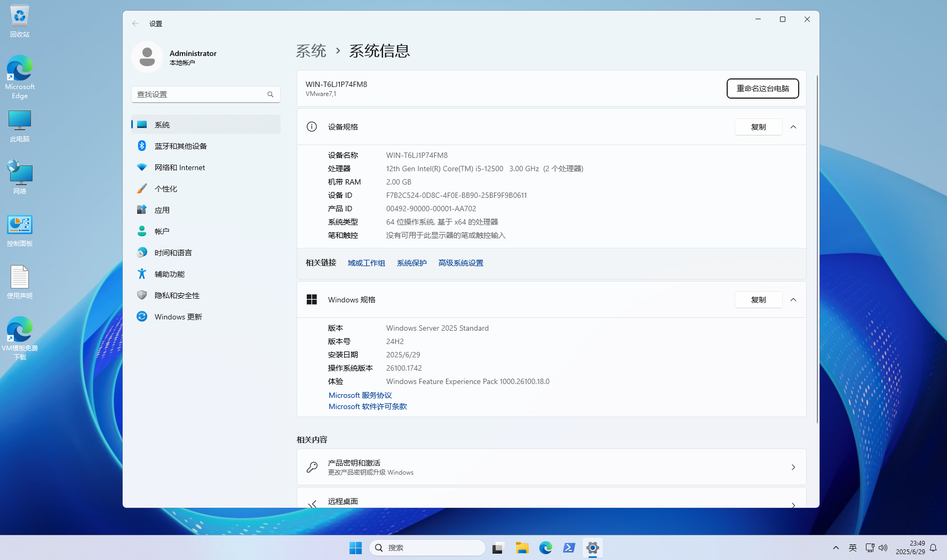
Task: Click the 系统信息 page title
Action: (x=379, y=51)
